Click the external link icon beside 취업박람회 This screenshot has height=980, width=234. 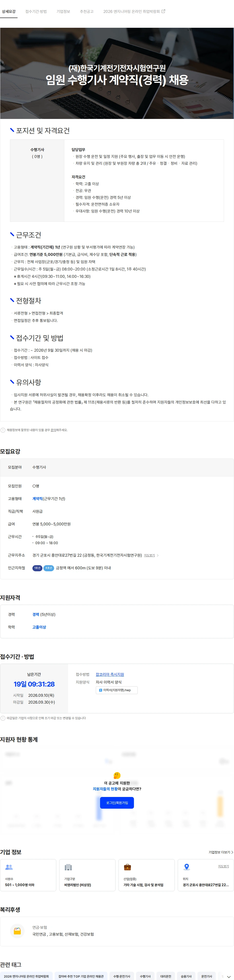tap(163, 11)
